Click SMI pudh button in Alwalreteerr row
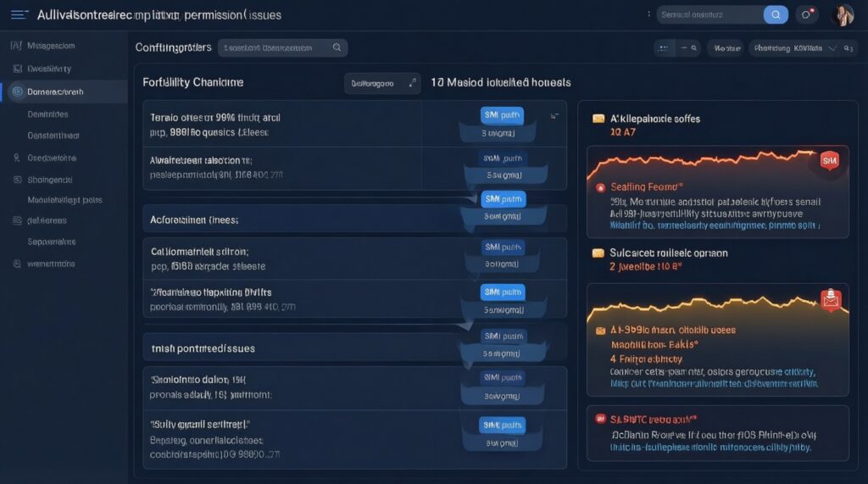 tap(503, 159)
